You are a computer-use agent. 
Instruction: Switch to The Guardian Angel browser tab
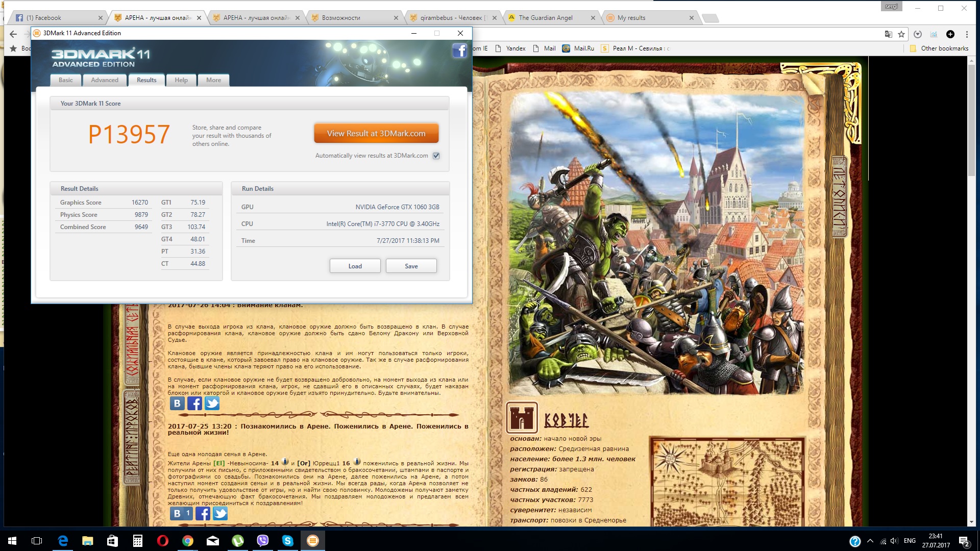click(546, 18)
